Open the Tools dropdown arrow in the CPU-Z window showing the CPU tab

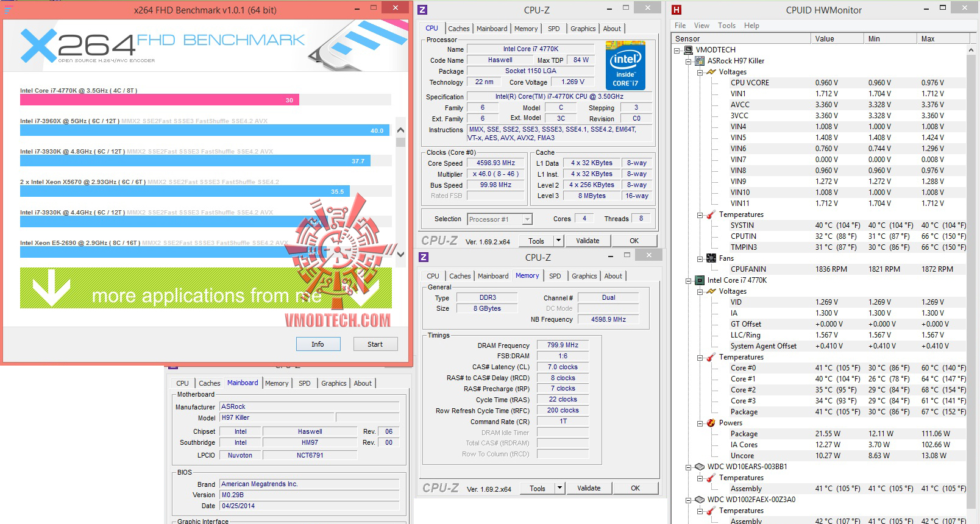point(558,241)
